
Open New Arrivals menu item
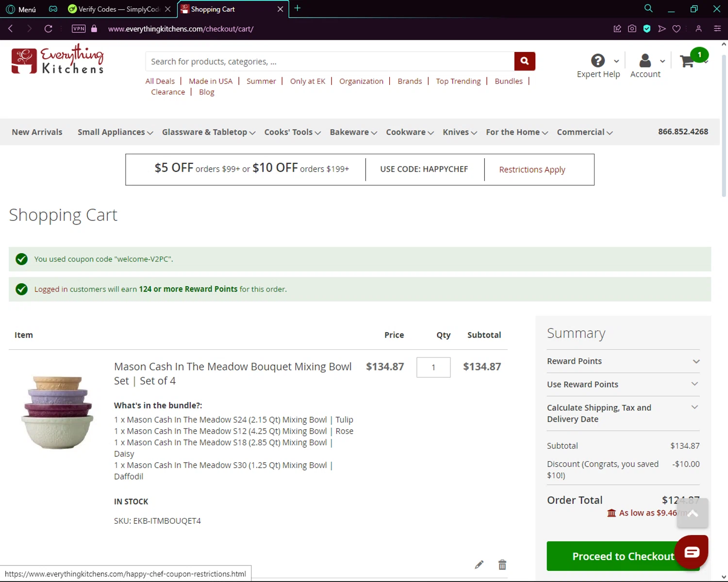37,132
